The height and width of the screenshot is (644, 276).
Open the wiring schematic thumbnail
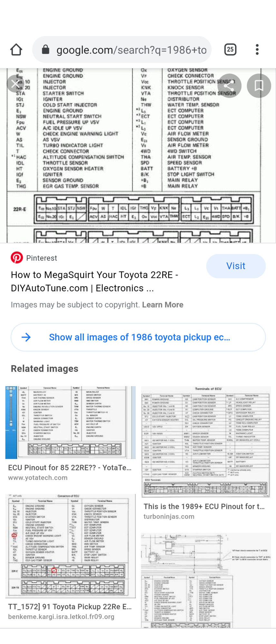(x=206, y=580)
